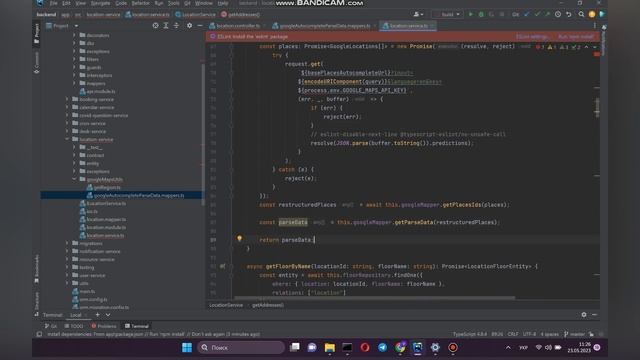Click ESLint settings link in red banner
The height and width of the screenshot is (360, 640).
[532, 37]
